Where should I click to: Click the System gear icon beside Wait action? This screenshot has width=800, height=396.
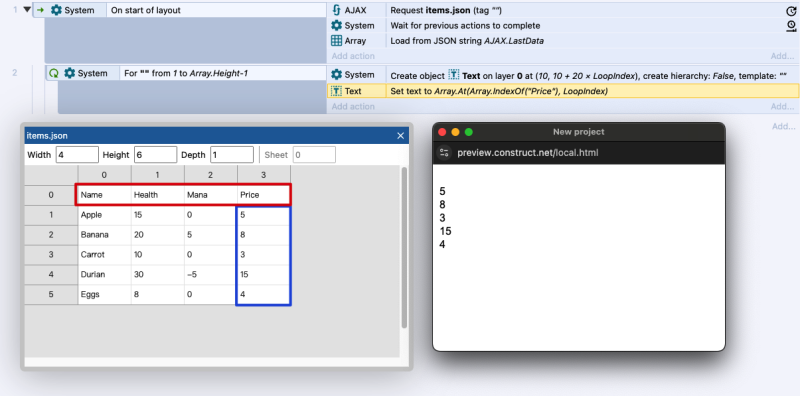(336, 26)
